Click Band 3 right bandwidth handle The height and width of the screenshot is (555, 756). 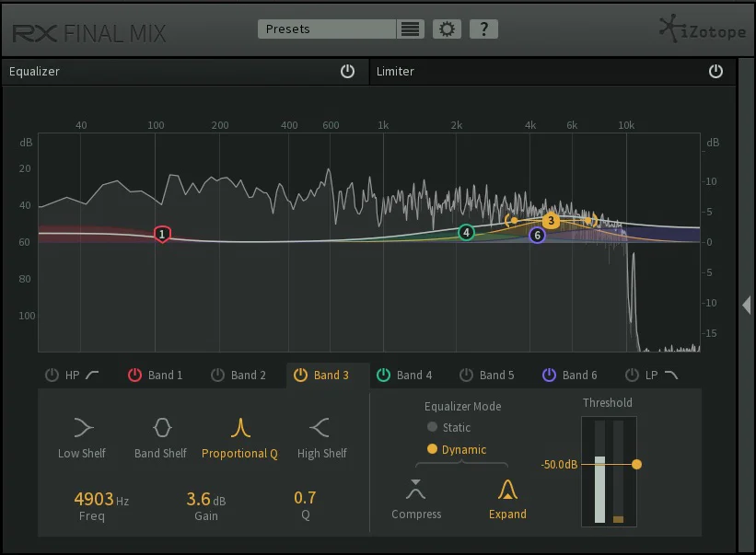pyautogui.click(x=590, y=221)
